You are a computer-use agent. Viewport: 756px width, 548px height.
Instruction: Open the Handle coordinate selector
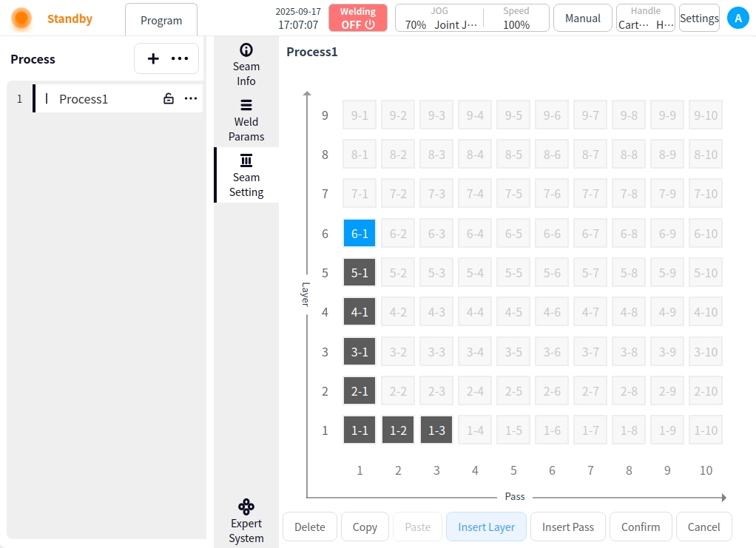(x=645, y=18)
